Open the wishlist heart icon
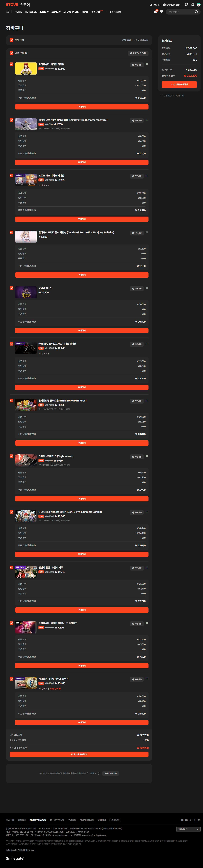This screenshot has height=868, width=203. pyautogui.click(x=162, y=12)
